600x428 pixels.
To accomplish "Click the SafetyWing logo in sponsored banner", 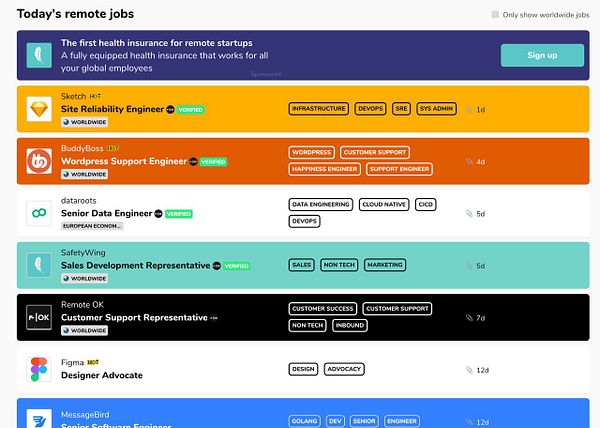I will (38, 56).
